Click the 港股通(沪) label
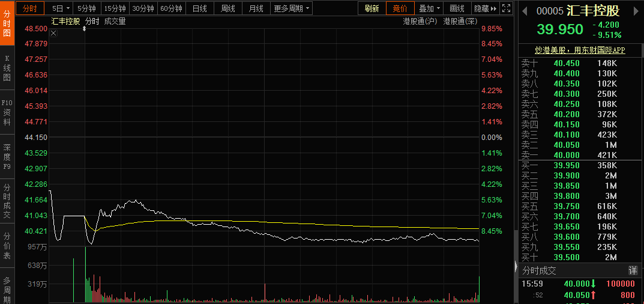Viewport: 644px width, 304px height. [420, 22]
